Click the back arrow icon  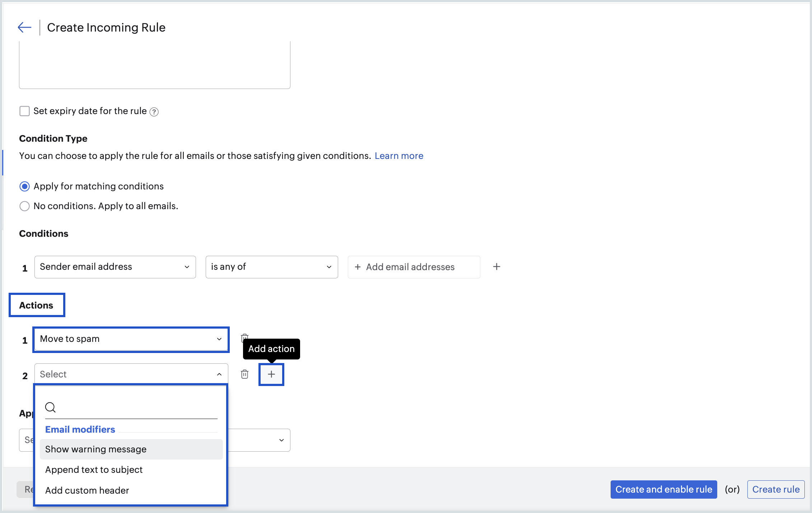24,27
